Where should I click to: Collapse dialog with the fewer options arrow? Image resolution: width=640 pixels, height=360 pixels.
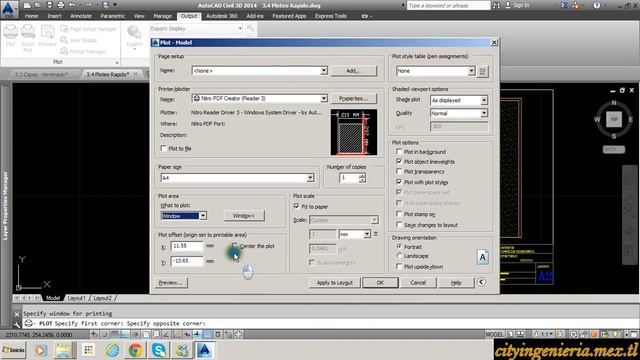click(481, 282)
